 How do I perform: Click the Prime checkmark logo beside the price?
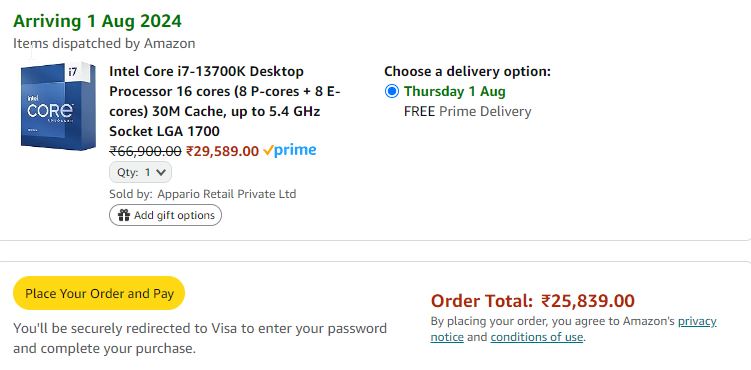290,151
